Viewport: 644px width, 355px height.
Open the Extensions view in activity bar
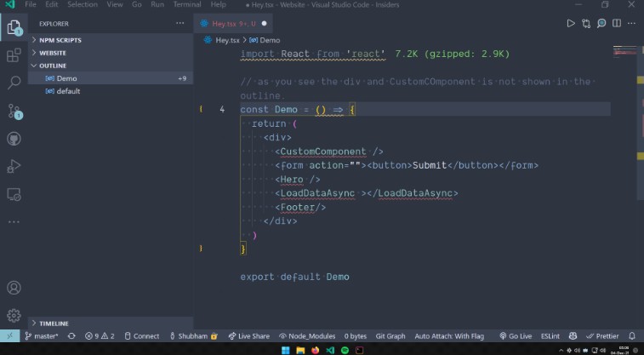pos(14,55)
